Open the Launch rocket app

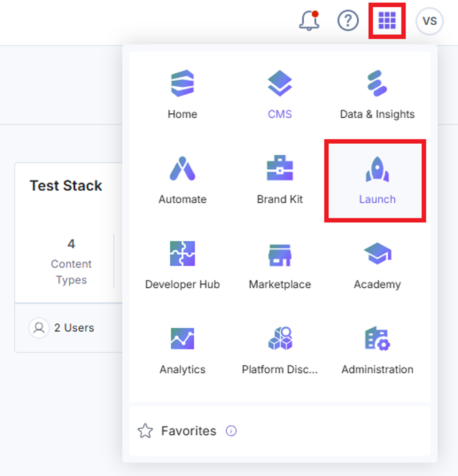[x=377, y=180]
